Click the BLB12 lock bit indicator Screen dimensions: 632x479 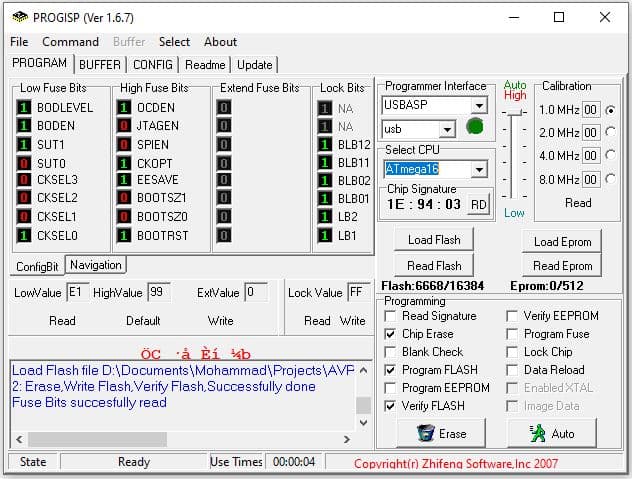point(324,144)
